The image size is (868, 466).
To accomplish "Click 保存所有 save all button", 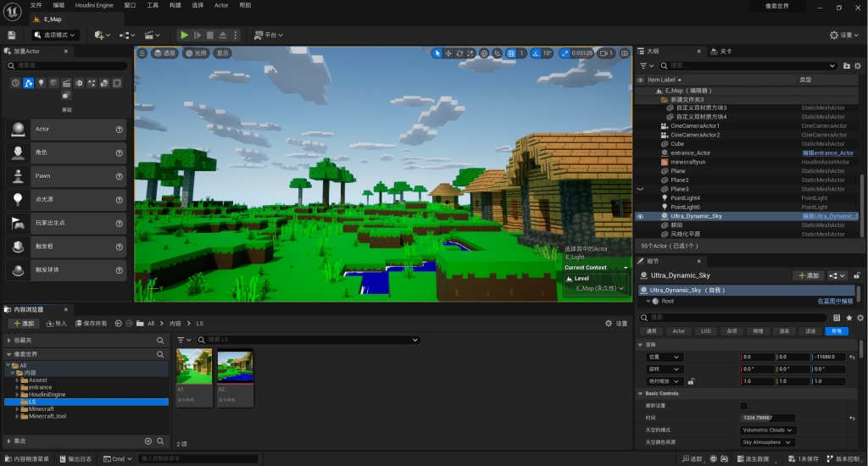I will (x=92, y=324).
